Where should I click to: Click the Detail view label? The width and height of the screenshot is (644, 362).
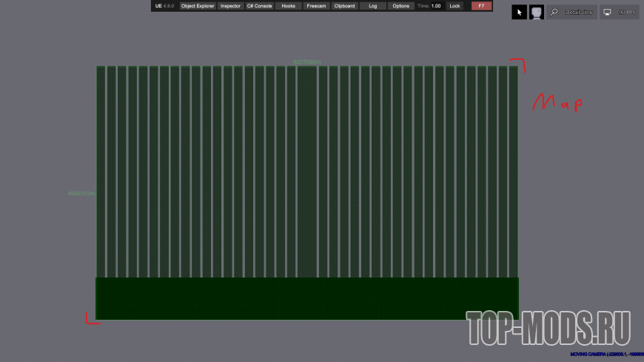click(579, 13)
